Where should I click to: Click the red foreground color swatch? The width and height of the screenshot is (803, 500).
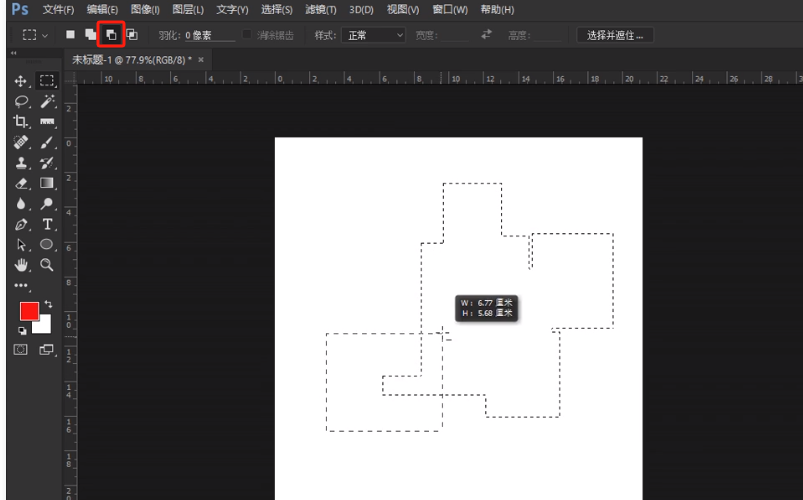pos(29,311)
